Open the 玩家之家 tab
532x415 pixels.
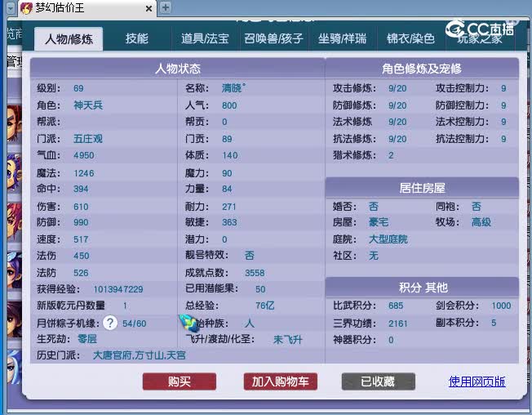tap(480, 38)
